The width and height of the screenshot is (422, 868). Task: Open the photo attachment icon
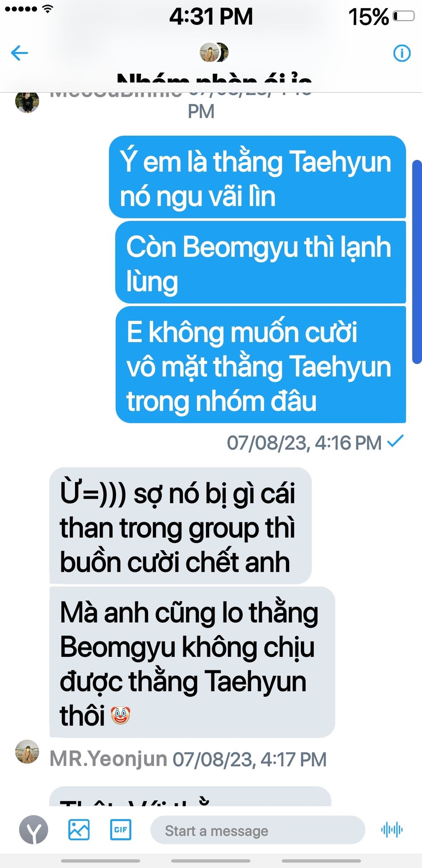(x=79, y=830)
